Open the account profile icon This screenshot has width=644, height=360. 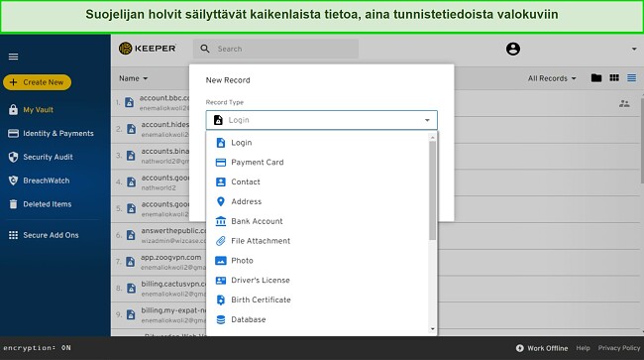[x=512, y=49]
